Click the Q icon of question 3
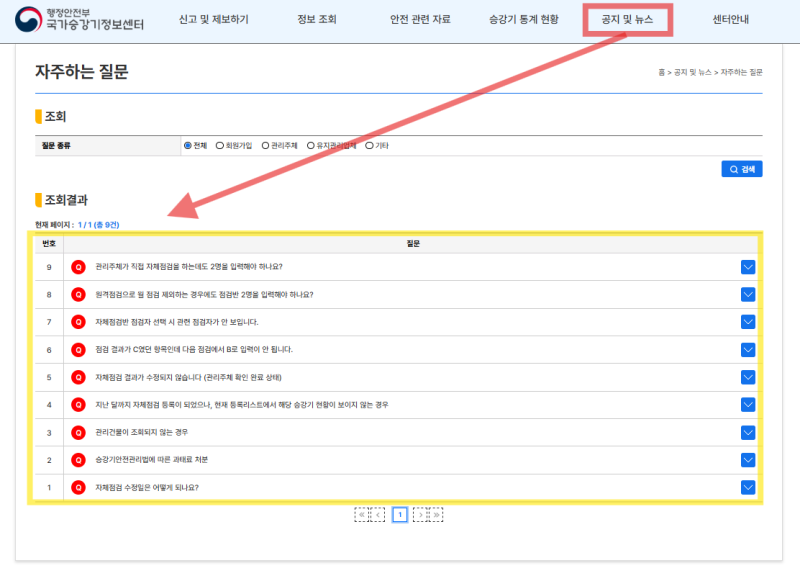This screenshot has width=800, height=576. (78, 433)
